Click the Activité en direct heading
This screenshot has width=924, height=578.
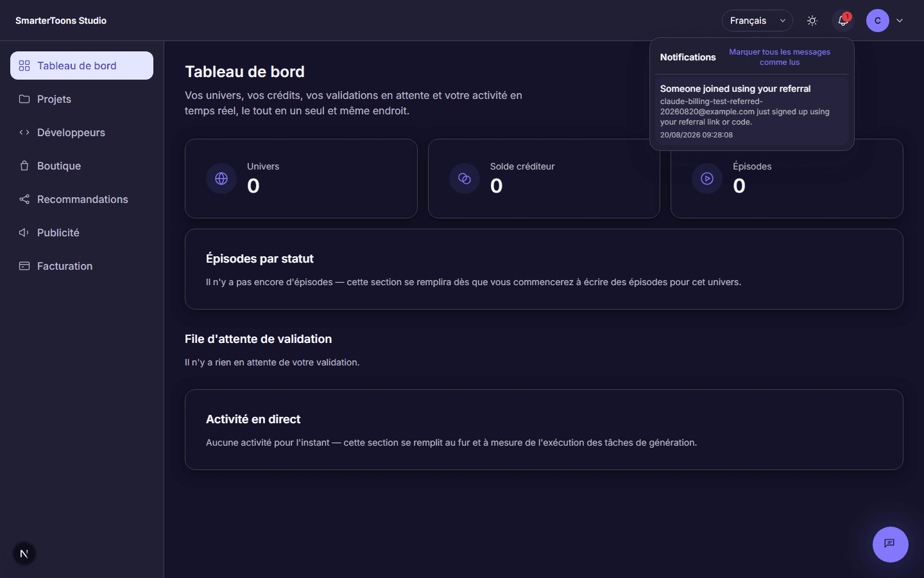pos(253,419)
